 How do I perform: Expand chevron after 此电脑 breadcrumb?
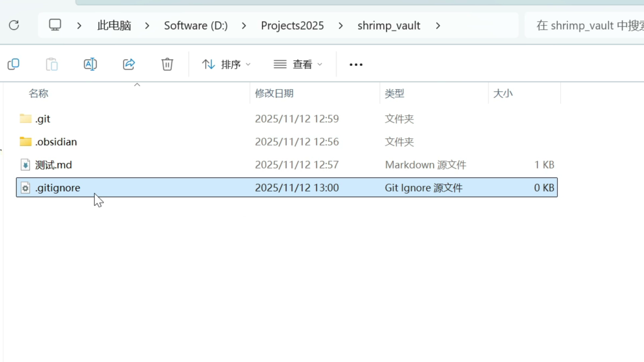(147, 26)
